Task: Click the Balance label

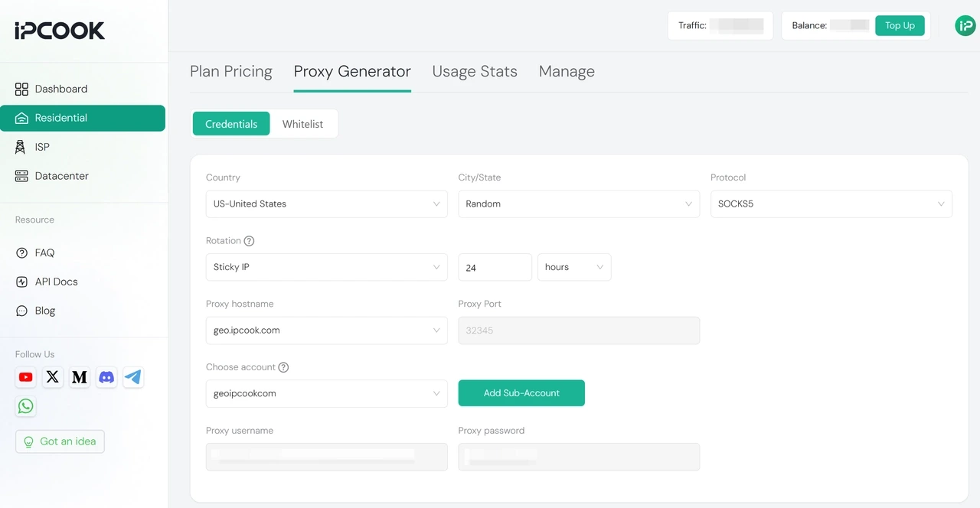Action: coord(809,25)
